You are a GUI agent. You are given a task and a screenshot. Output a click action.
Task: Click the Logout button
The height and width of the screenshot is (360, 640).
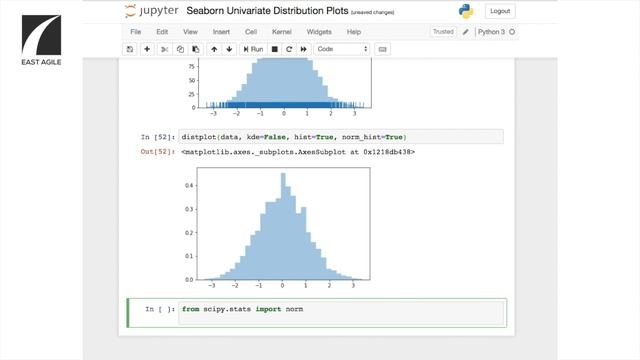coord(500,11)
